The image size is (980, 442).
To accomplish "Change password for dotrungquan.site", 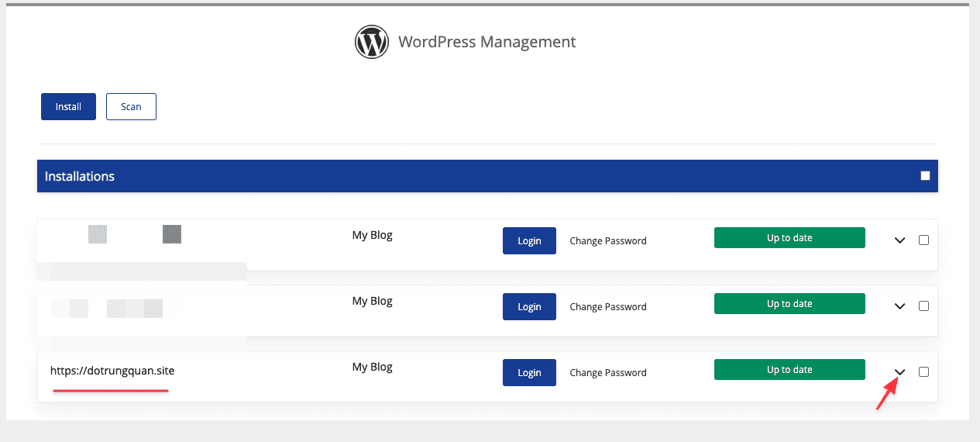I will click(x=608, y=372).
